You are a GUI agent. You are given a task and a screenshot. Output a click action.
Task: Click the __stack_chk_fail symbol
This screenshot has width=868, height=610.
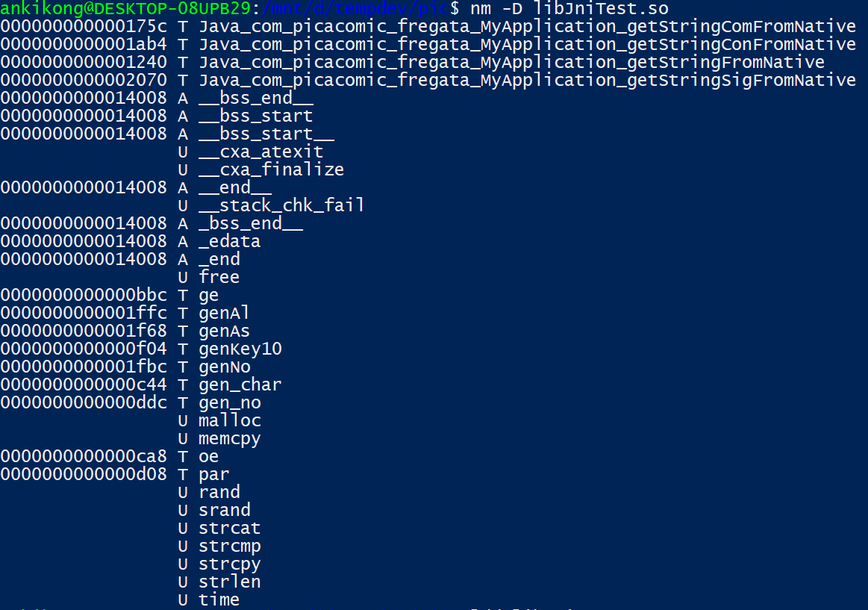click(x=281, y=205)
